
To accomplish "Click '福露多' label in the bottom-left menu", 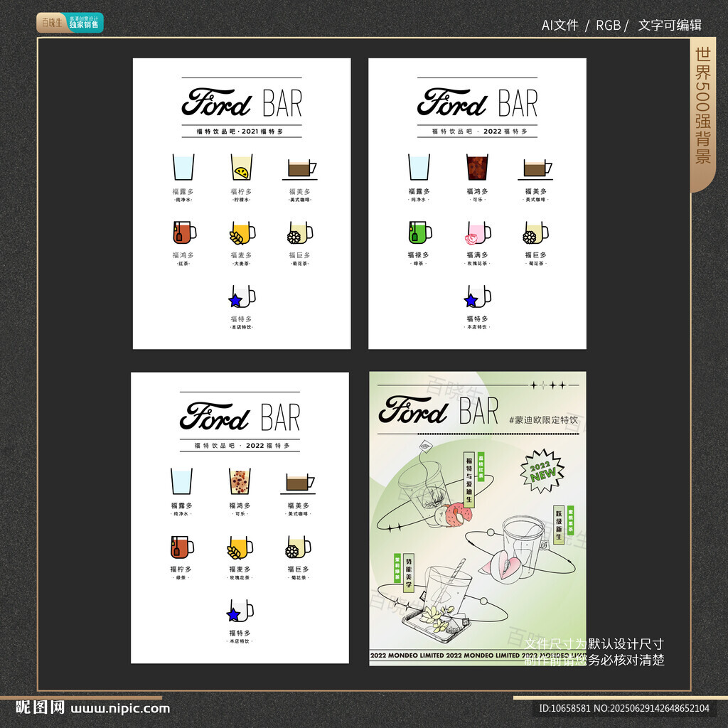I will click(181, 505).
